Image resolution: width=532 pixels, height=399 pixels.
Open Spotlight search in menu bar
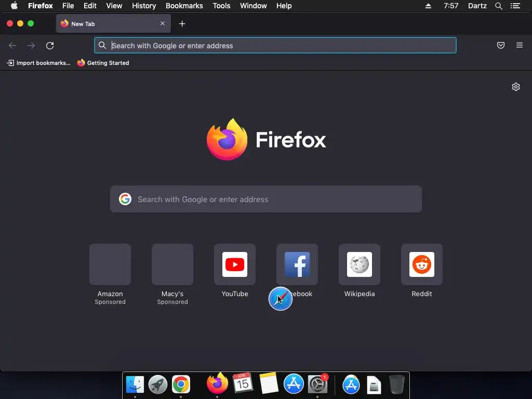point(498,6)
